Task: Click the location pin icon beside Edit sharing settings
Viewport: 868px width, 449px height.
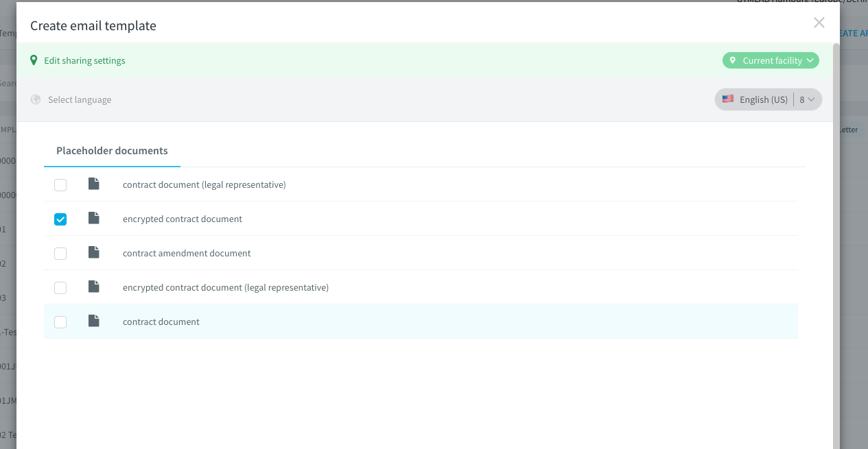Action: 34,60
